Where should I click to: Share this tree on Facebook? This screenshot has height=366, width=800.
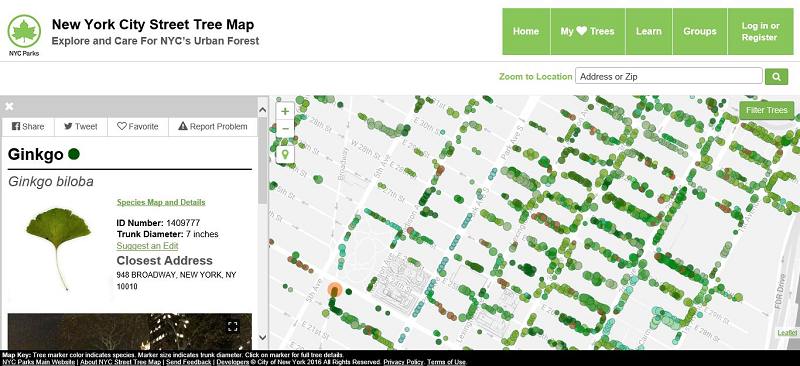[x=28, y=127]
